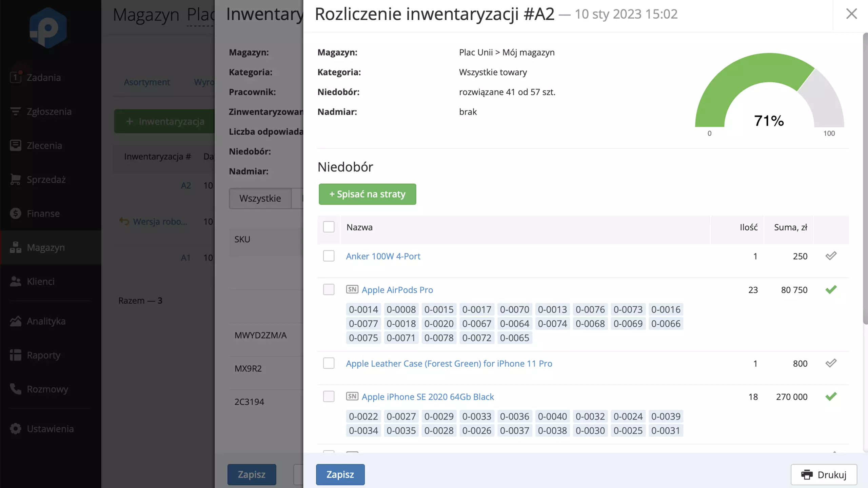Open Rozmowy phone icon

(x=16, y=389)
